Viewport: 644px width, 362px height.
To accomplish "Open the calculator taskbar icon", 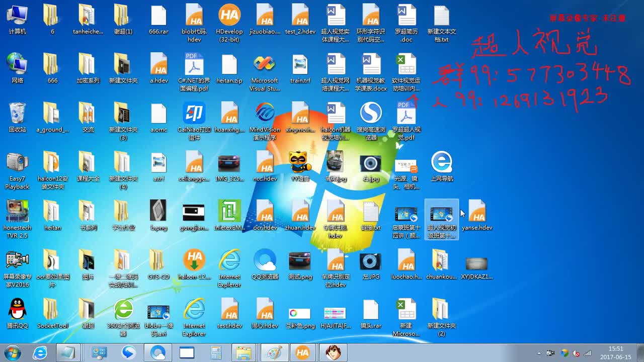I will pos(216,353).
